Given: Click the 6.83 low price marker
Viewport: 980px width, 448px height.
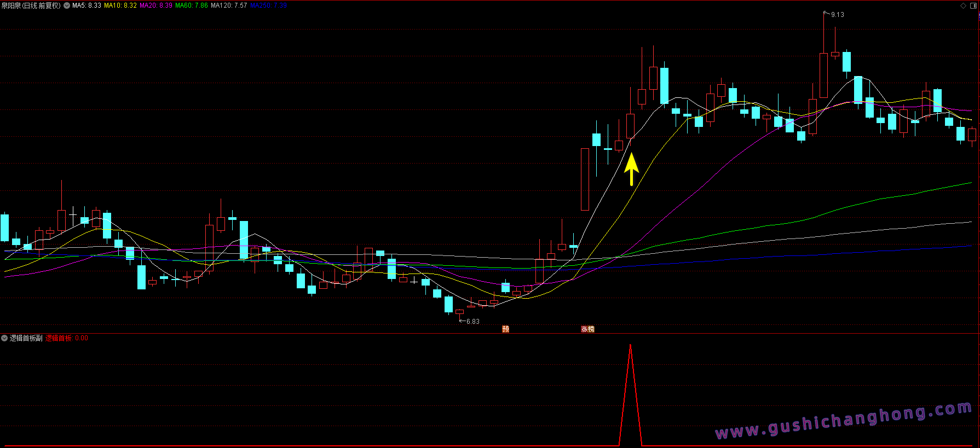Looking at the screenshot, I should click(472, 322).
